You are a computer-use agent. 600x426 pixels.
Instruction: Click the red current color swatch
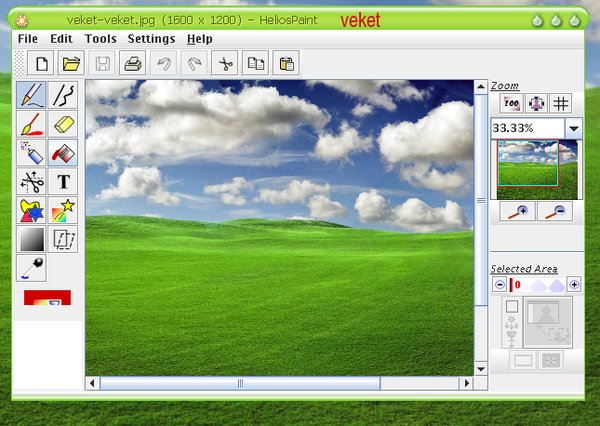click(47, 297)
